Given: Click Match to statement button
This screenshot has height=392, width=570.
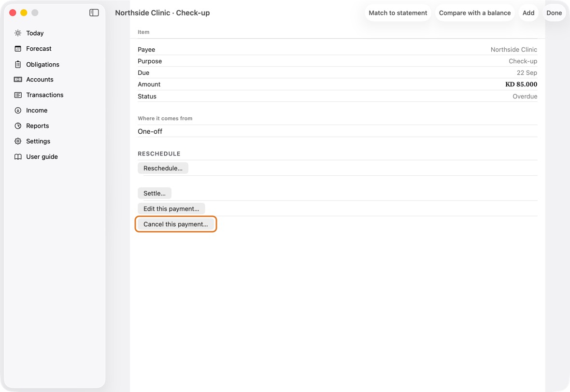Looking at the screenshot, I should 398,13.
